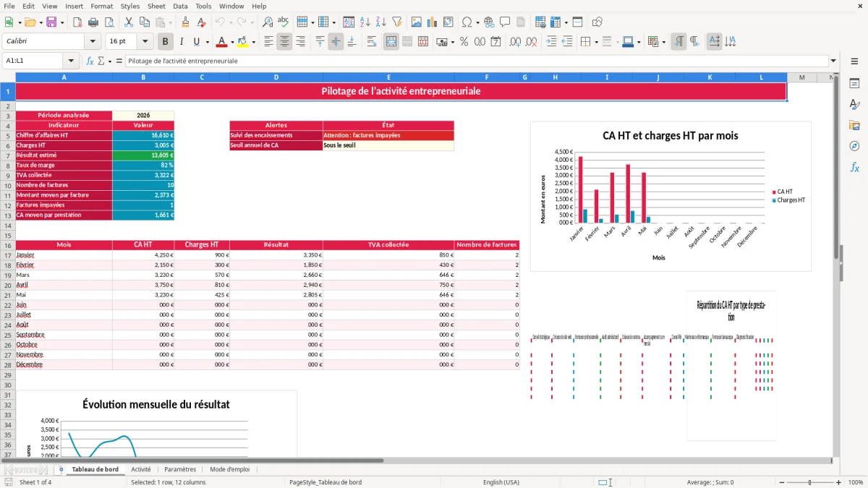Open the Background Color dropdown arrow
Viewport: 868px width, 488px height.
pyautogui.click(x=254, y=42)
